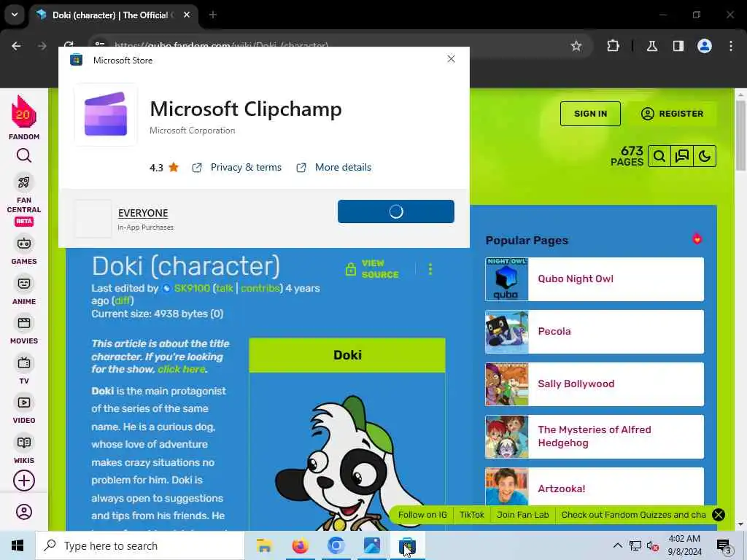Open the Sally Bollywood popular page
The image size is (747, 560).
click(594, 384)
